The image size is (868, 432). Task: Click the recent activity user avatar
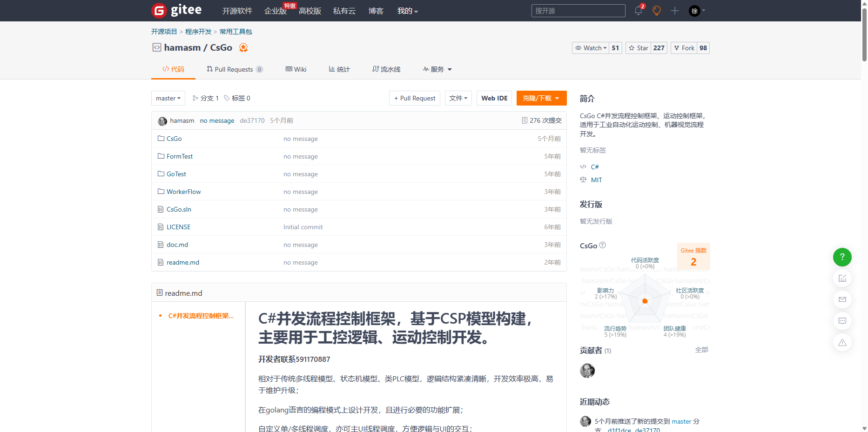[585, 421]
